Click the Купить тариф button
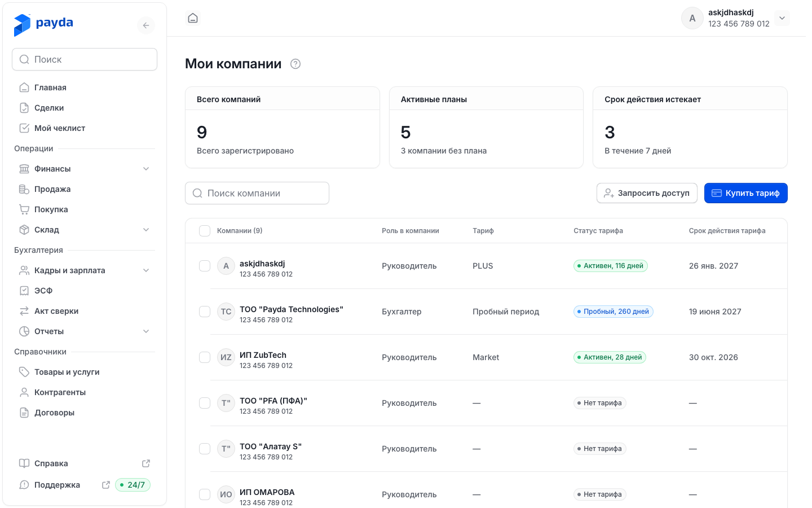The width and height of the screenshot is (812, 508). (745, 193)
